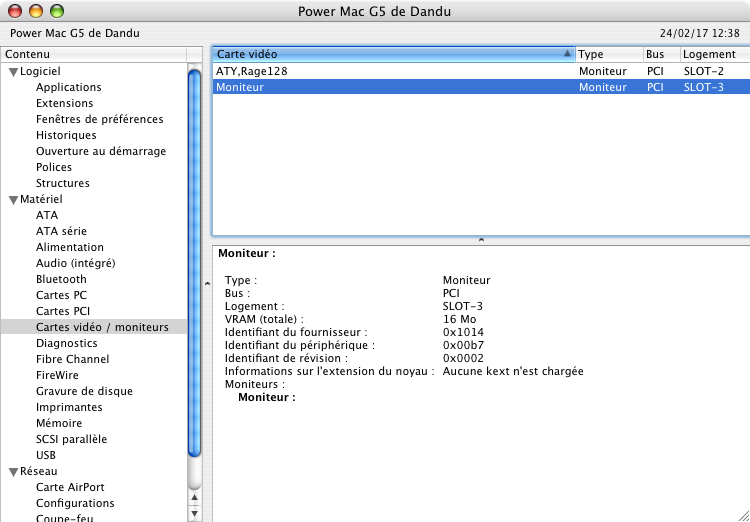
Task: Select Cartes PCI item
Action: pyautogui.click(x=63, y=311)
